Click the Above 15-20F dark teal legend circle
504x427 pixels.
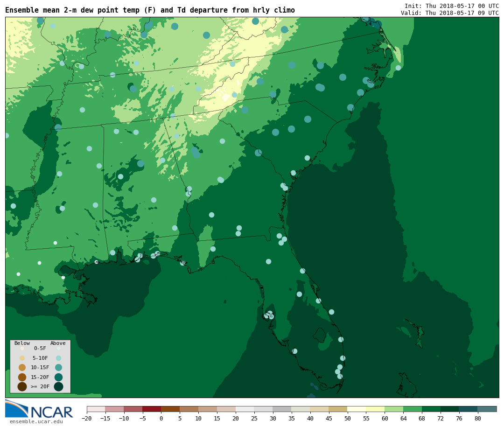pyautogui.click(x=58, y=377)
